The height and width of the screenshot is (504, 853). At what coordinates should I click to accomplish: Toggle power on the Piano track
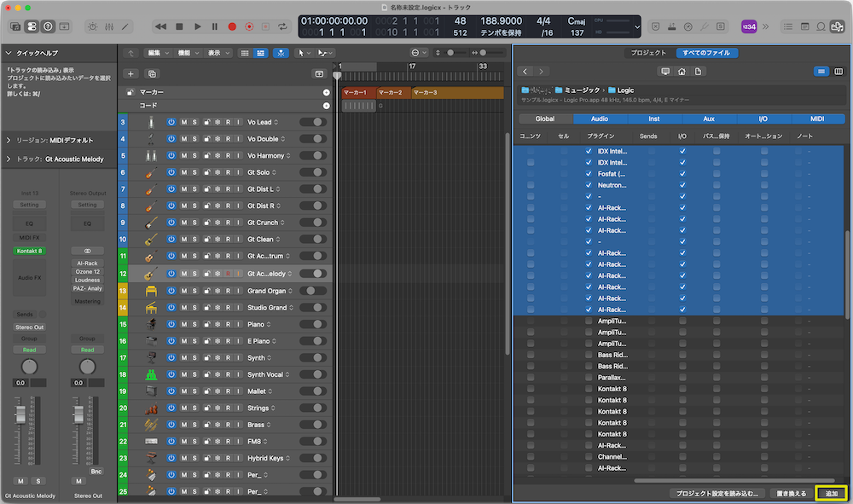(x=171, y=325)
